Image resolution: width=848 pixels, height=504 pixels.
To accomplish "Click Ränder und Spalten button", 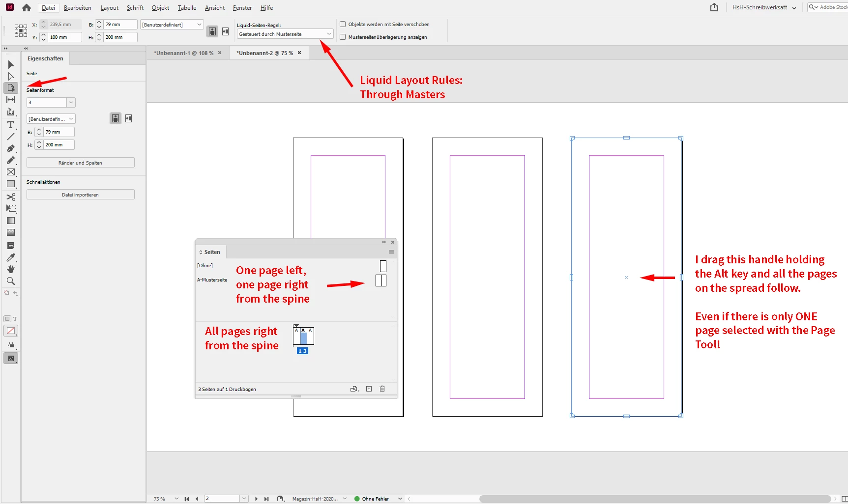I will 81,163.
